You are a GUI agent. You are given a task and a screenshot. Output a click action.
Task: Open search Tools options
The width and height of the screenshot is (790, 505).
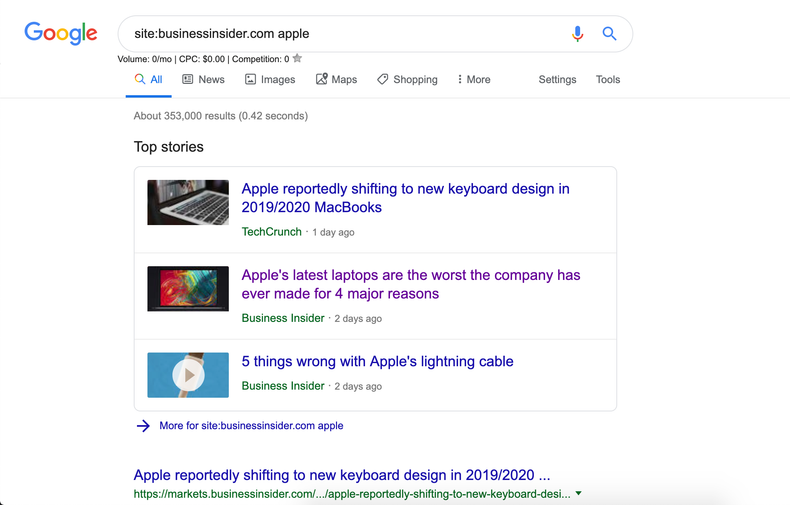point(608,80)
